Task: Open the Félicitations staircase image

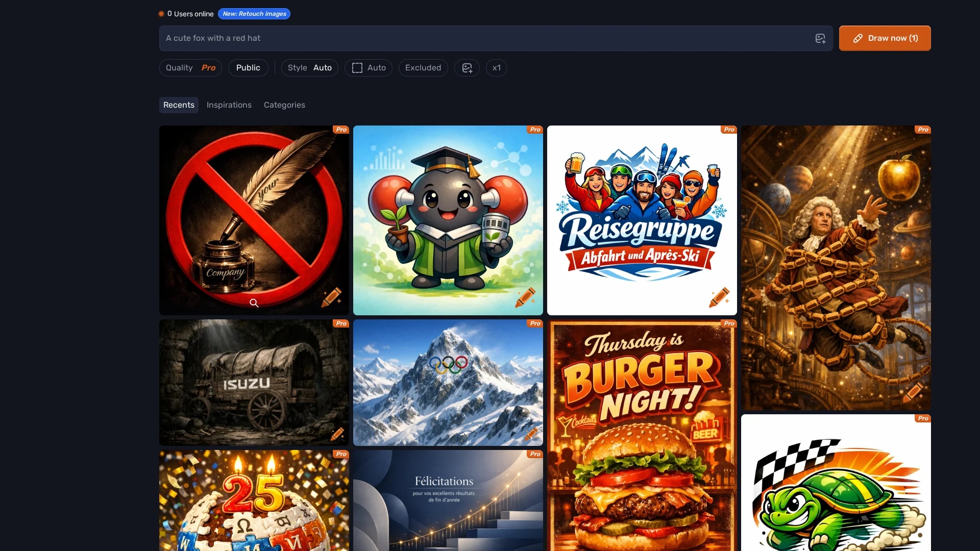Action: 448,500
